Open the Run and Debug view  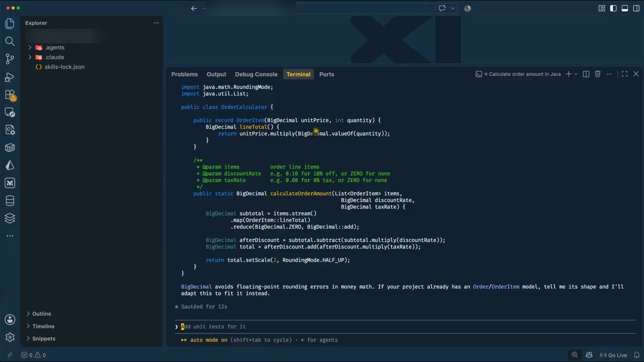10,77
